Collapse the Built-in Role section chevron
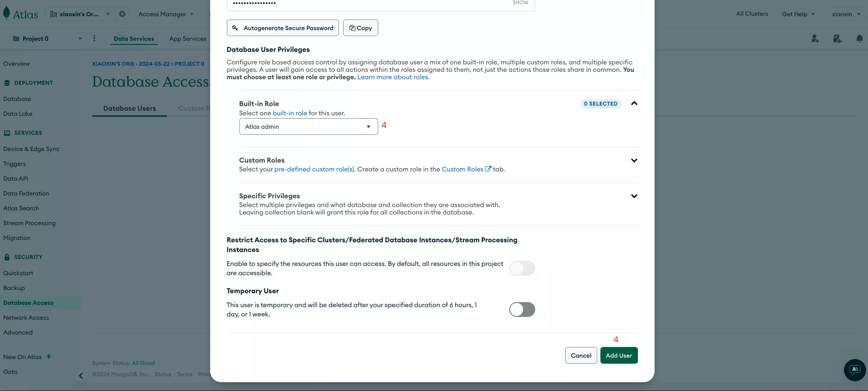Screen dimensions: 868x391 point(634,103)
